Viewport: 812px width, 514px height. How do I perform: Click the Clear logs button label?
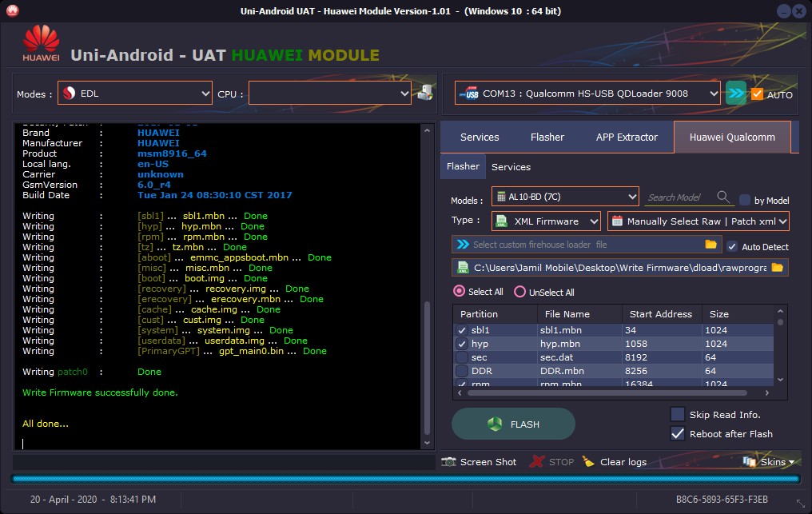pos(623,462)
